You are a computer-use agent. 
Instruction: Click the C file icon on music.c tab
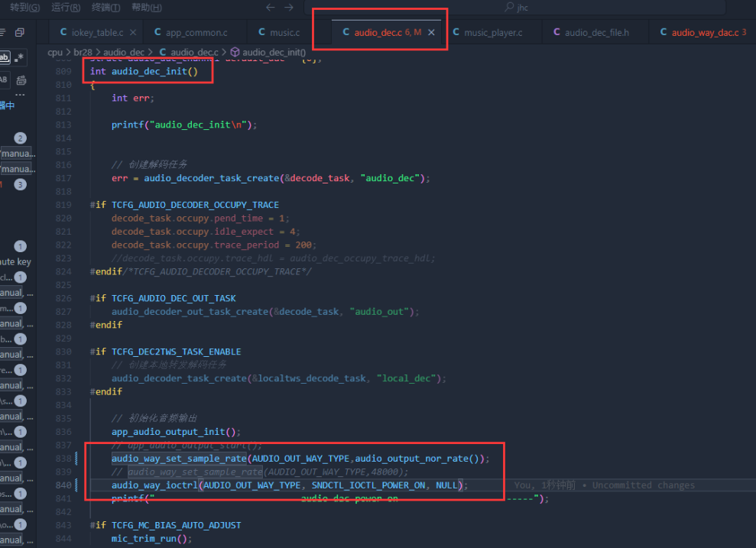(x=261, y=32)
